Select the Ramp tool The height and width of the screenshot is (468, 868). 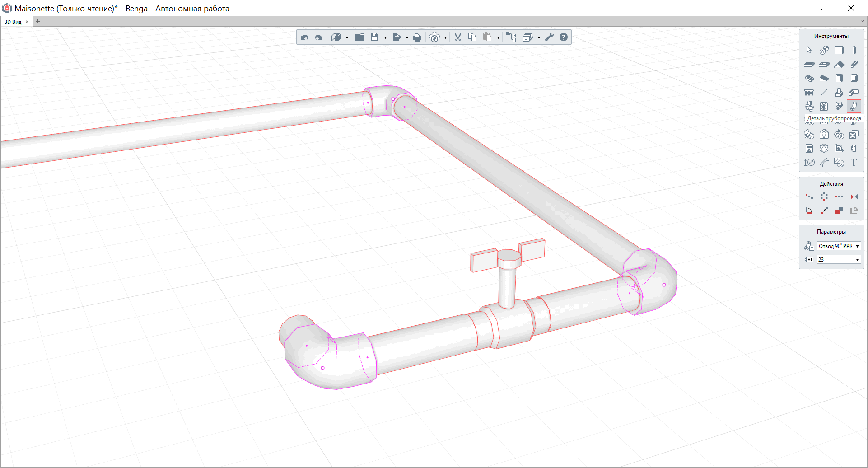[x=824, y=78]
